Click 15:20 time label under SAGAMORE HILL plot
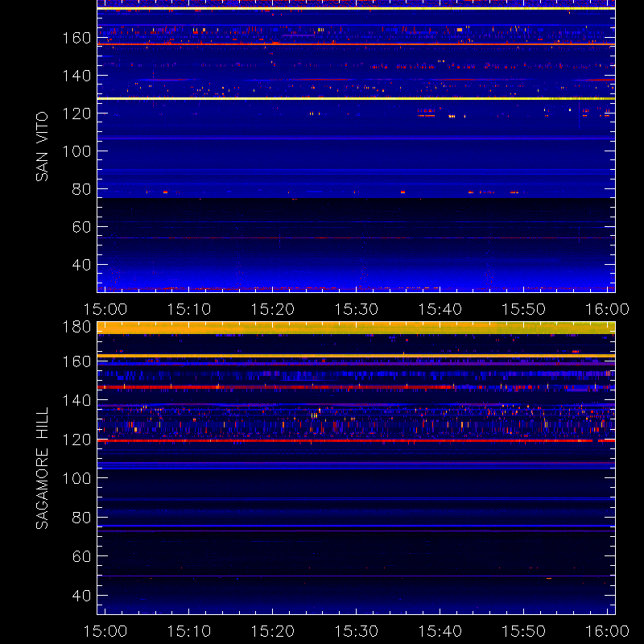Screen dimensions: 644x644 point(273,631)
